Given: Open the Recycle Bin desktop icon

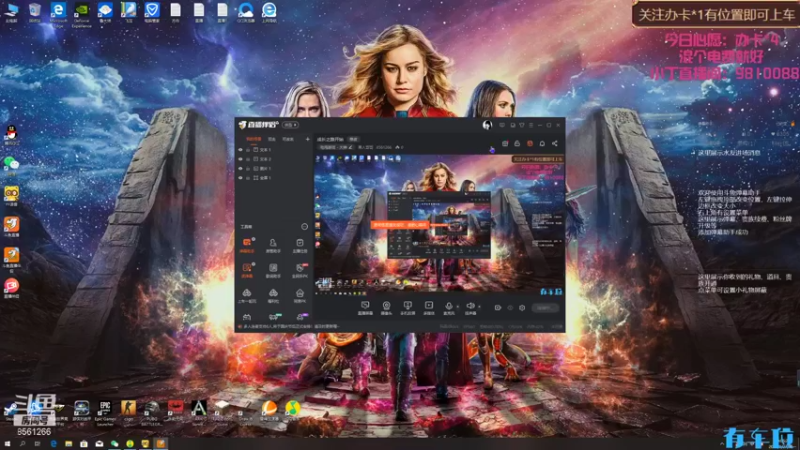Looking at the screenshot, I should pos(35,12).
